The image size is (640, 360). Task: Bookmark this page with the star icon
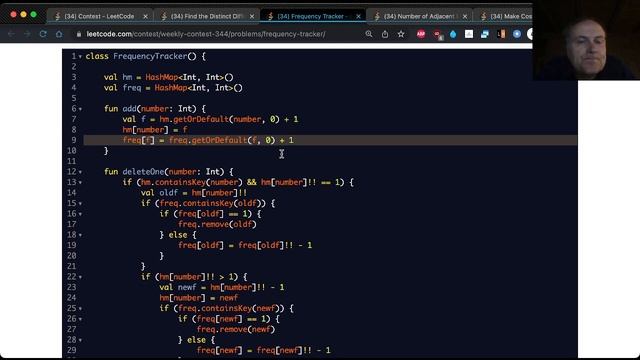(x=401, y=34)
